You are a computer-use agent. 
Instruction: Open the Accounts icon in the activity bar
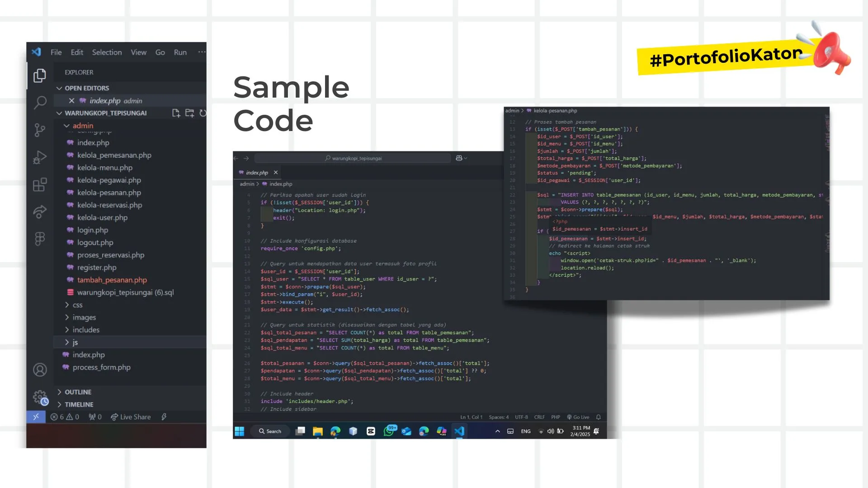pyautogui.click(x=40, y=370)
